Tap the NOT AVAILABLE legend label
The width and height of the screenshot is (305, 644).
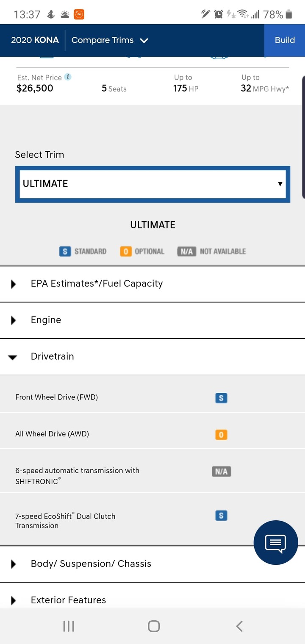tap(223, 251)
